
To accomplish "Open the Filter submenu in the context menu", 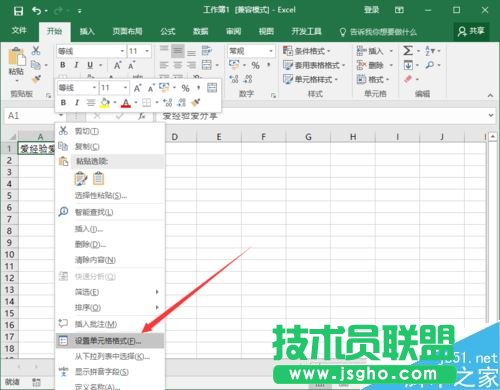I will click(x=110, y=292).
